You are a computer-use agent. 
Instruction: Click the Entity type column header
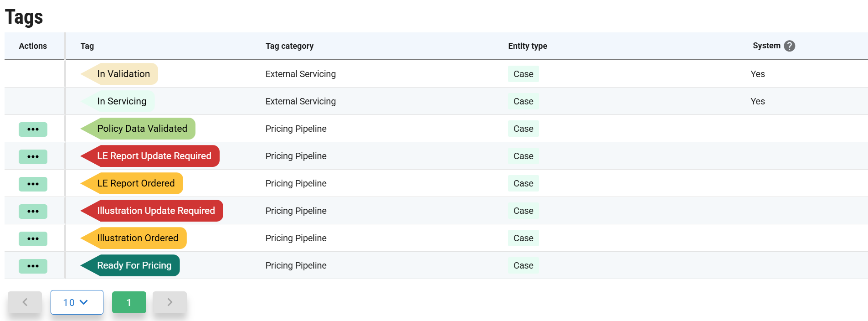(x=527, y=46)
